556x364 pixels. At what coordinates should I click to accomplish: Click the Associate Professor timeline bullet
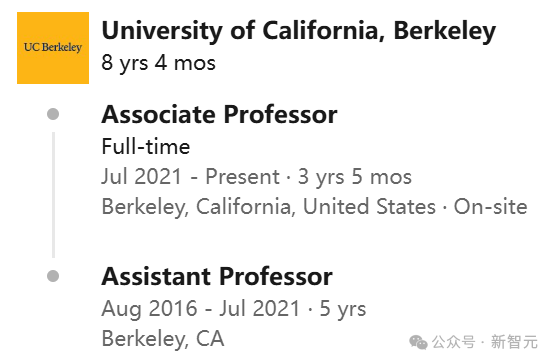coord(53,114)
